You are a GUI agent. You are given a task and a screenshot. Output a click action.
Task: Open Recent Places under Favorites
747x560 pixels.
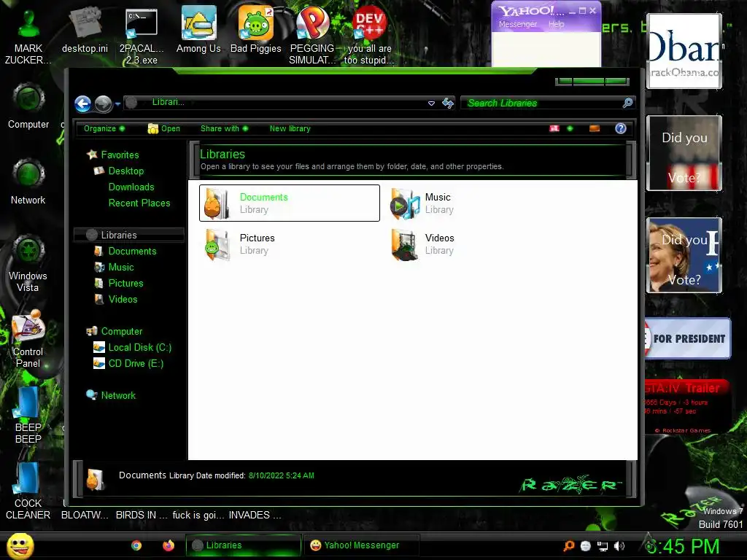click(139, 203)
